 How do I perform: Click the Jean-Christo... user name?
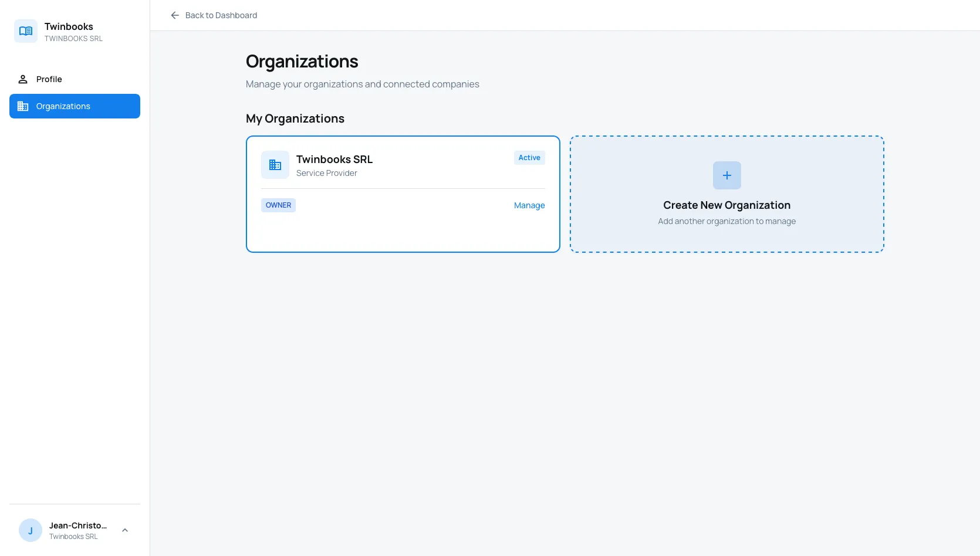[x=78, y=526]
